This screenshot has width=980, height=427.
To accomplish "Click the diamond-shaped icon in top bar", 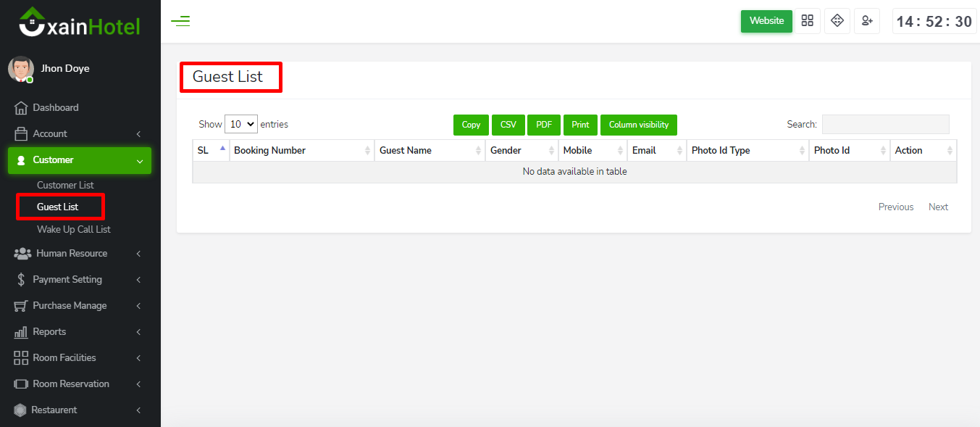I will click(837, 21).
